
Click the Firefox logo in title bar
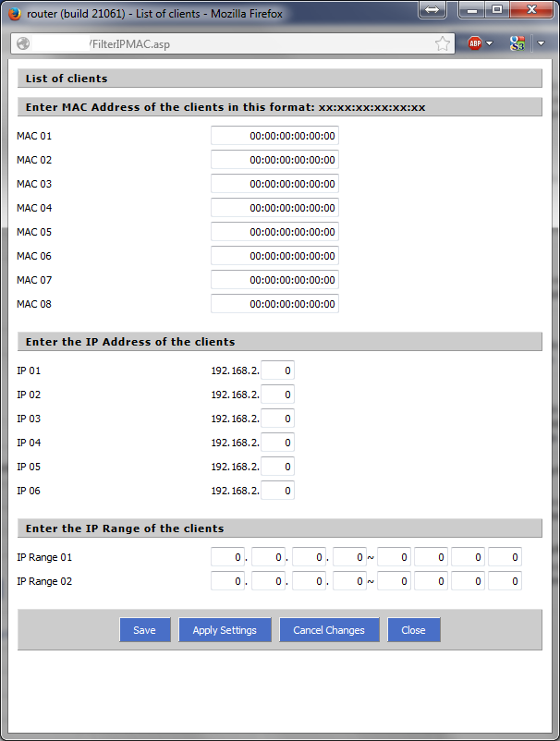point(15,14)
